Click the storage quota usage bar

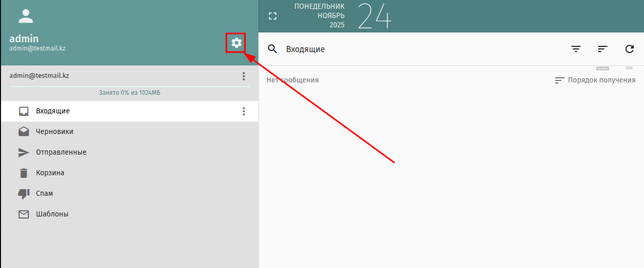[129, 87]
